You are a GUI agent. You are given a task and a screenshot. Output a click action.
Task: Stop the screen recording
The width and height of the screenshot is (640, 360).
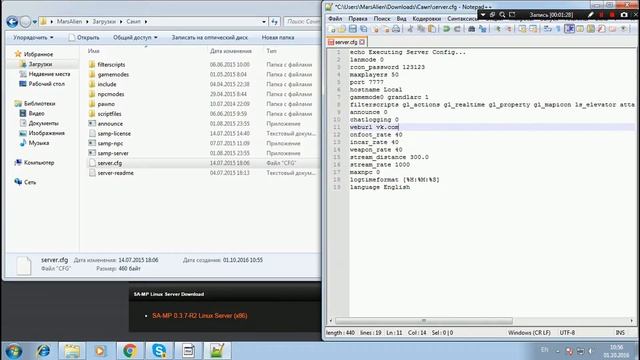click(x=612, y=15)
